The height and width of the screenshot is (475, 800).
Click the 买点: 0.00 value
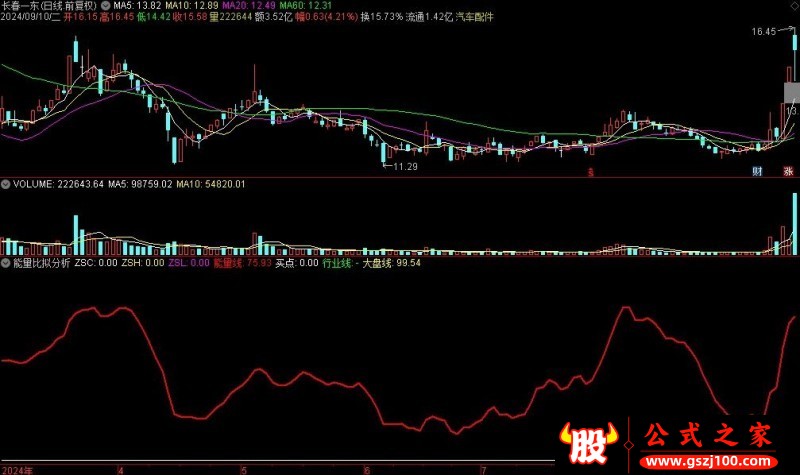pyautogui.click(x=297, y=263)
